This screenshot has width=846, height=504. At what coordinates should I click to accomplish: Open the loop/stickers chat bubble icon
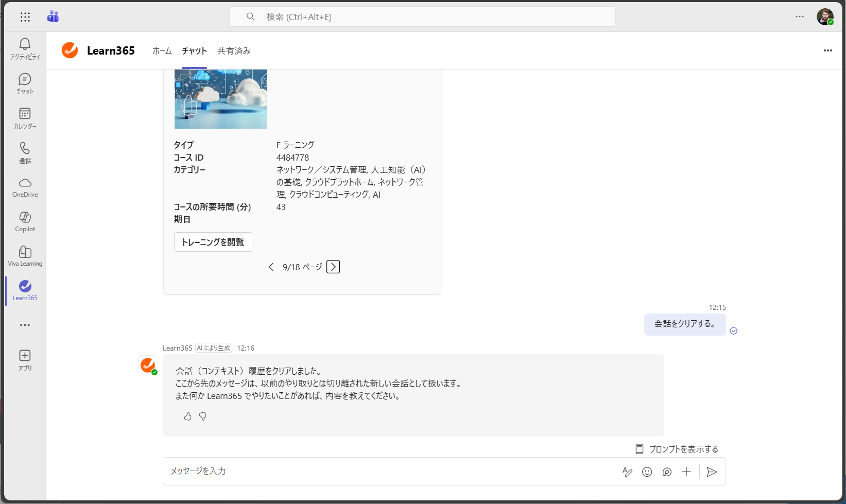coord(667,472)
